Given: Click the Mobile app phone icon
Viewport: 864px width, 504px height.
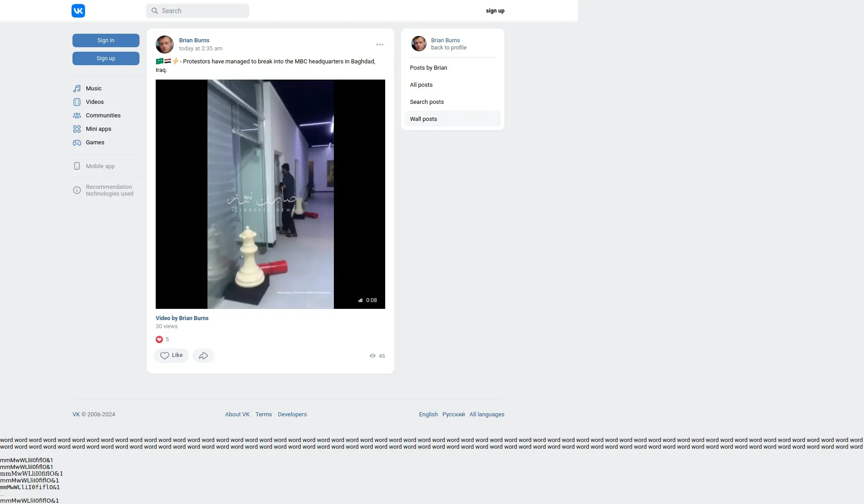Looking at the screenshot, I should coord(77,166).
